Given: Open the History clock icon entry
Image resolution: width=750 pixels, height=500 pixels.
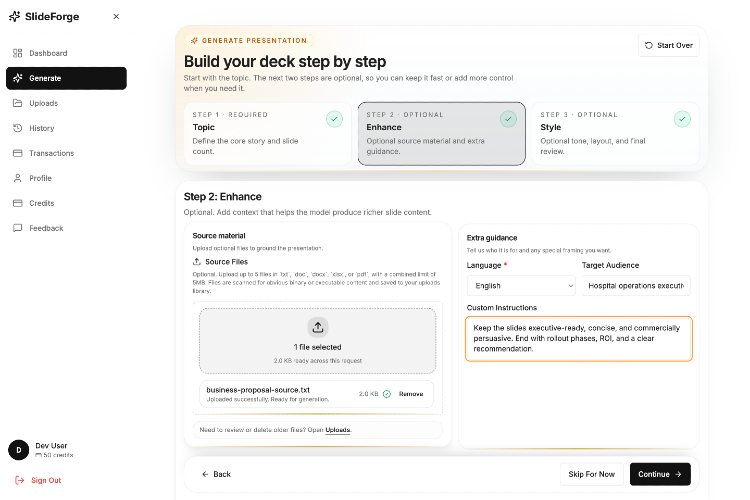Looking at the screenshot, I should (x=18, y=128).
